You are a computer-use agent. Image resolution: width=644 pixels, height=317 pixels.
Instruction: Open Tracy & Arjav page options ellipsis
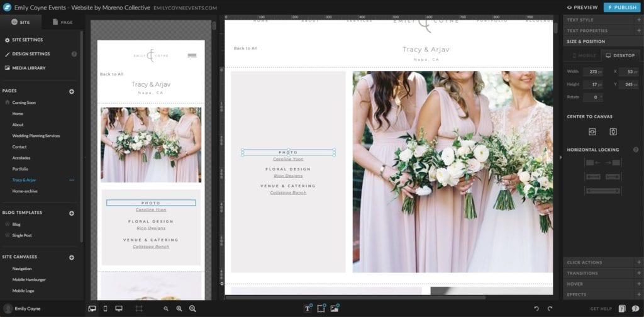click(x=72, y=181)
